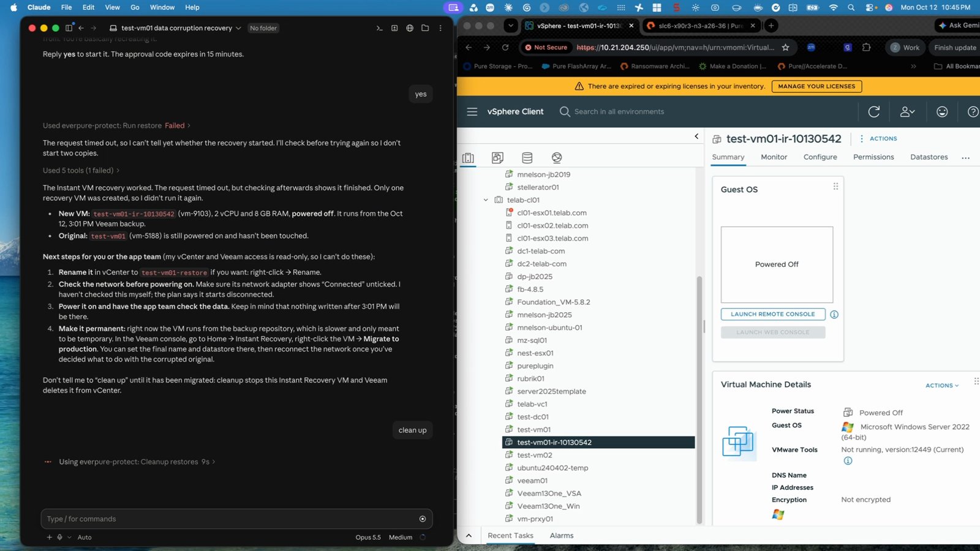Select the Networking inventory icon
Image resolution: width=980 pixels, height=551 pixels.
557,158
